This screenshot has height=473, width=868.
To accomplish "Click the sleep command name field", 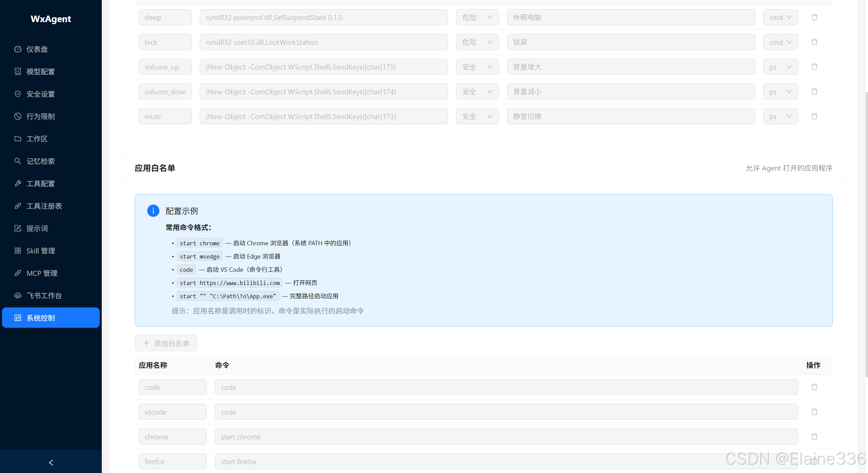I will pos(165,17).
